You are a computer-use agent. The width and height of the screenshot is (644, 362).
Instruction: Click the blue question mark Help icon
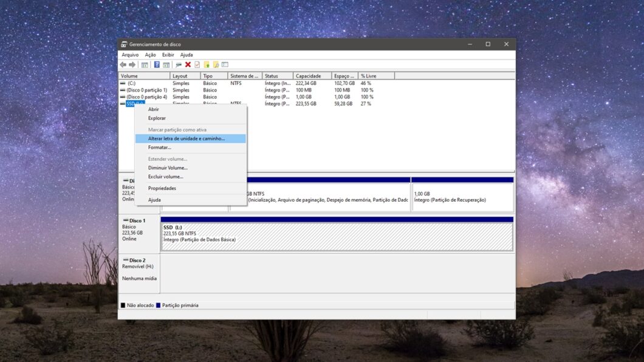(x=157, y=65)
